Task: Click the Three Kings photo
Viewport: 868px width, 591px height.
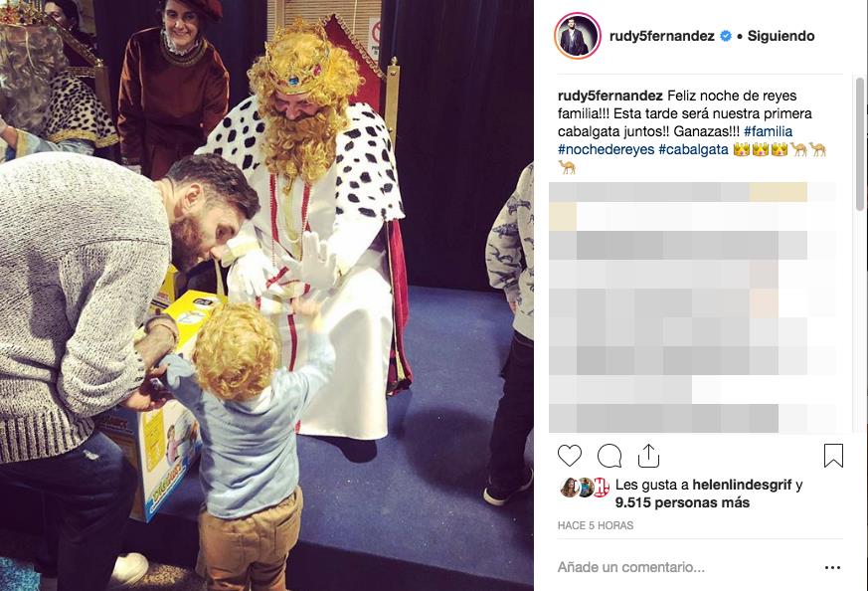Action: [x=266, y=295]
